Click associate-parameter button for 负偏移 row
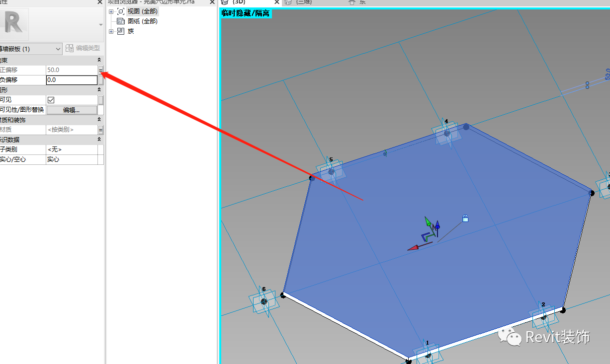Viewport: 610px width, 364px height. click(x=101, y=80)
